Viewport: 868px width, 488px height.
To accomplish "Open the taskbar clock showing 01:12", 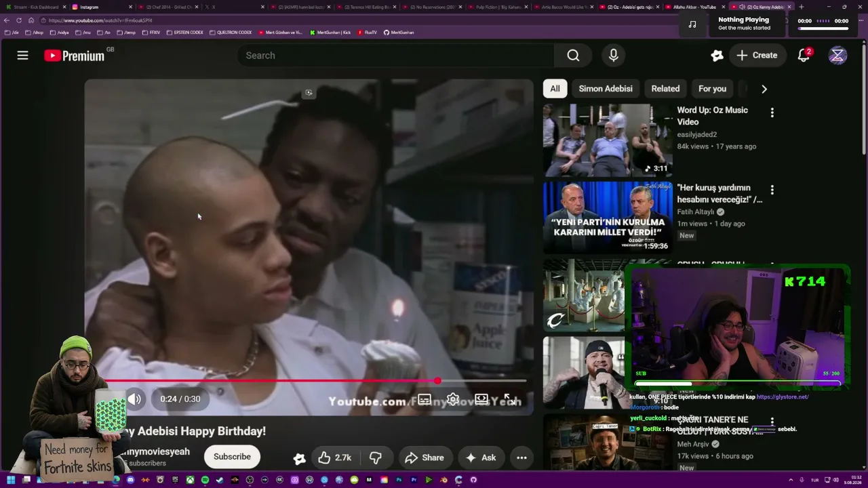I will tap(852, 480).
